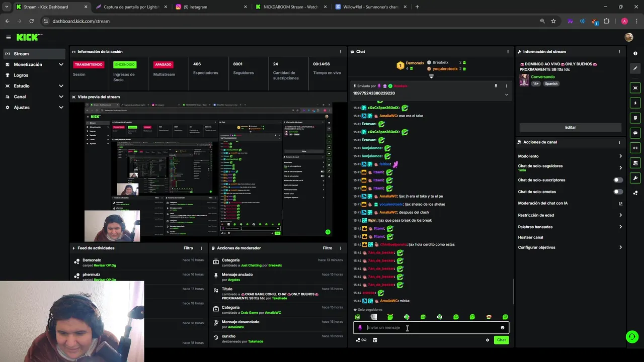Switch to the NICKDABOOM Stream browser tab

291,7
